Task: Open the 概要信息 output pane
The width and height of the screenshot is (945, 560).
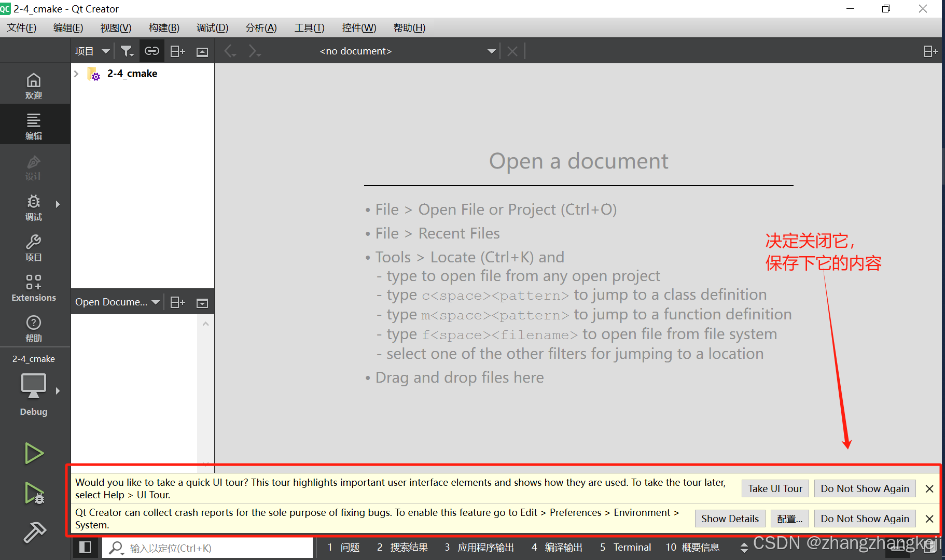Action: [x=693, y=548]
